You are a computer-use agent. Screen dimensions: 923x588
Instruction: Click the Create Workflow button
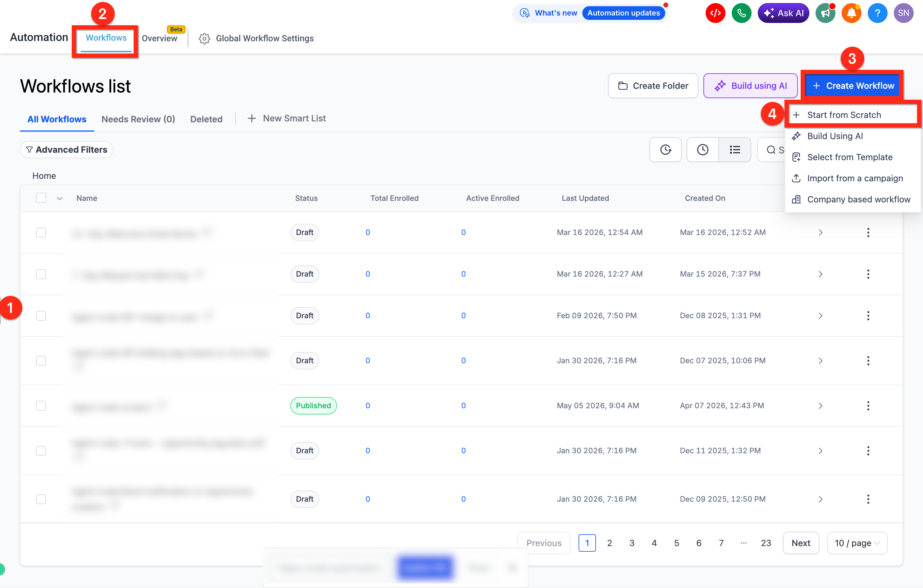(853, 86)
